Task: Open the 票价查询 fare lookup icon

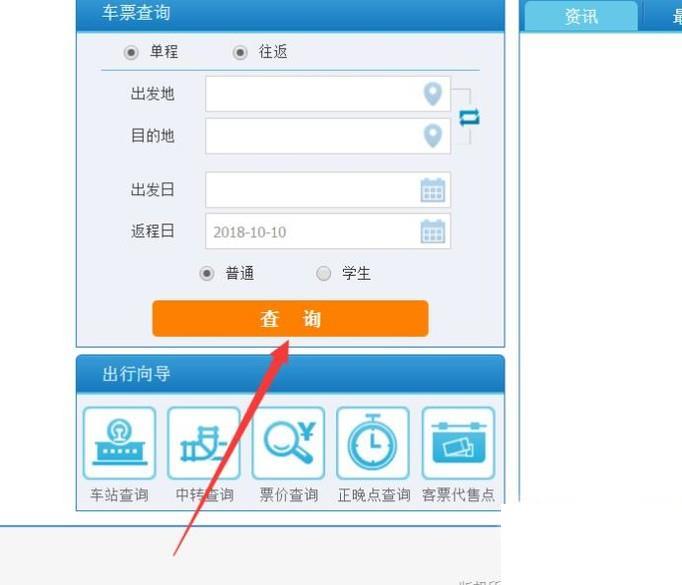Action: [x=288, y=443]
